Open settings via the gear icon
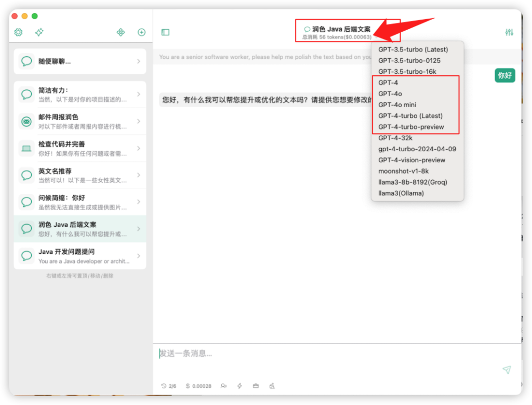532x405 pixels. (x=18, y=32)
